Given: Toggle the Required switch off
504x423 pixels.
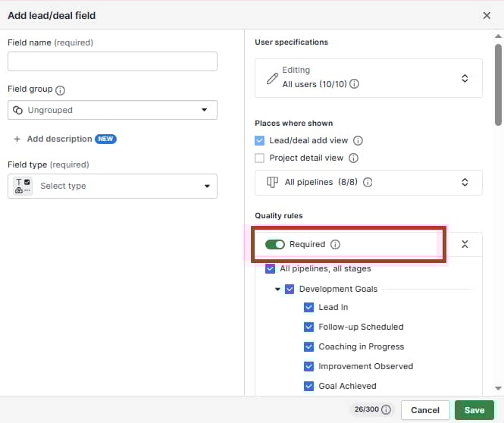Looking at the screenshot, I should (x=275, y=245).
